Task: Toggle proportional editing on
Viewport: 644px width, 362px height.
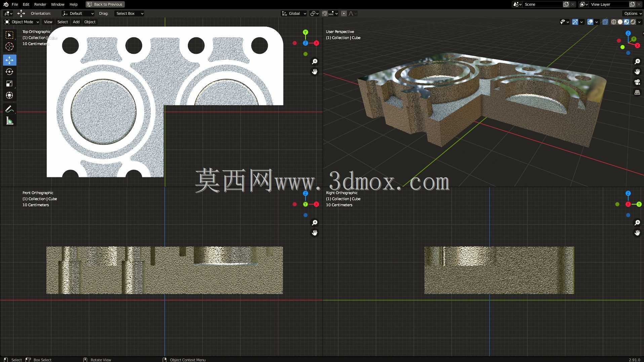Action: [x=344, y=13]
